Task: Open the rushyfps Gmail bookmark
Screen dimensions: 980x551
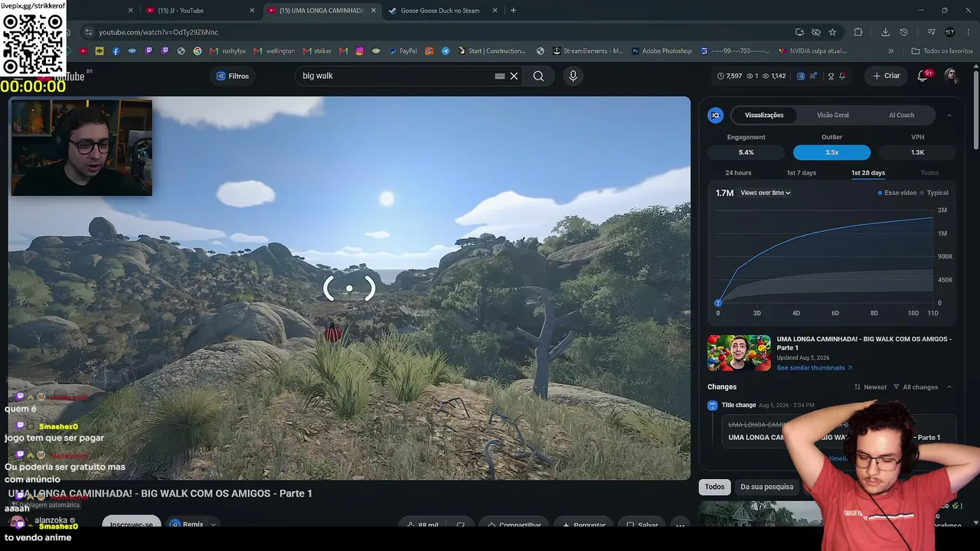Action: (x=227, y=51)
